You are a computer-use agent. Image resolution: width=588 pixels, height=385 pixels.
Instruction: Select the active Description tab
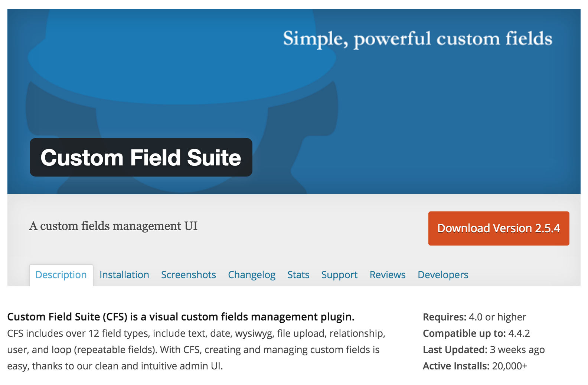[x=61, y=275]
